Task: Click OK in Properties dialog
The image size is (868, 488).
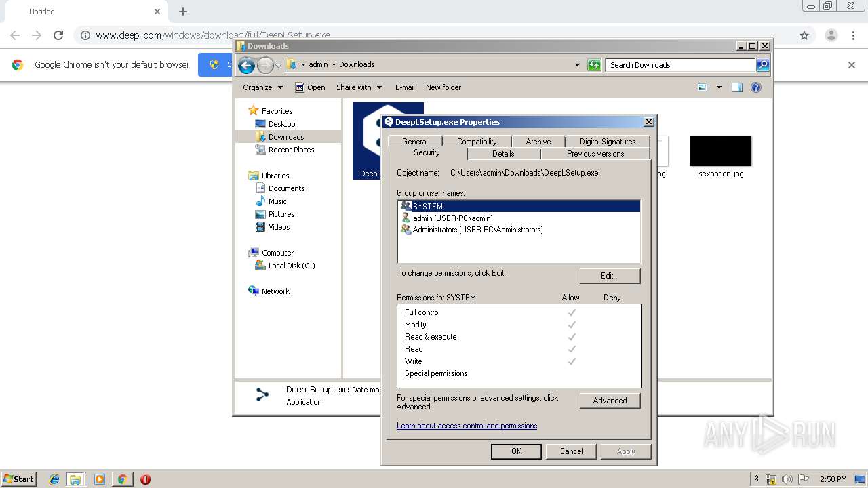Action: [x=516, y=451]
